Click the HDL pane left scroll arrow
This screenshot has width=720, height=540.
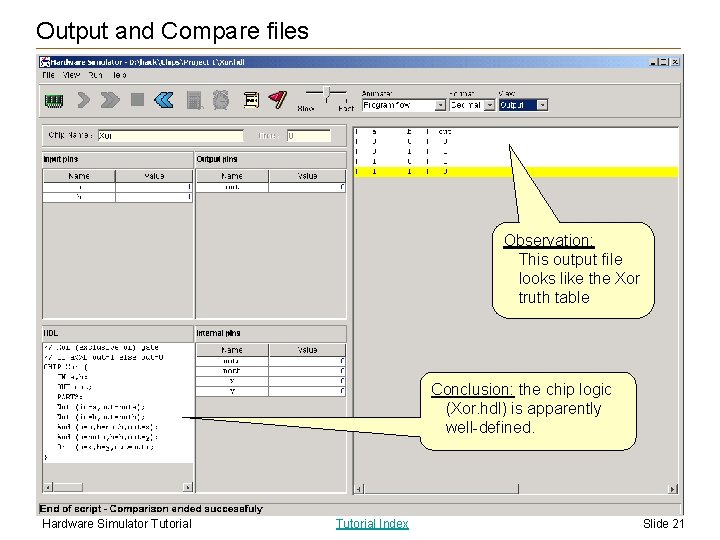pyautogui.click(x=48, y=487)
